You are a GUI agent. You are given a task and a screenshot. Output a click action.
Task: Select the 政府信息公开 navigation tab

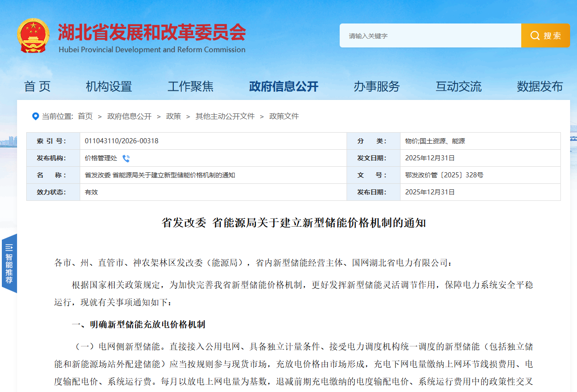click(x=283, y=87)
